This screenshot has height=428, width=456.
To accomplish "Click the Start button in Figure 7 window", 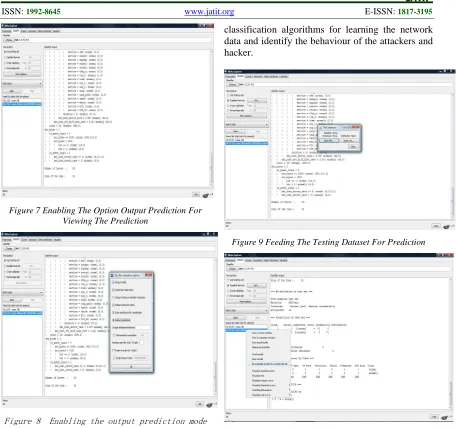I will (x=12, y=91).
